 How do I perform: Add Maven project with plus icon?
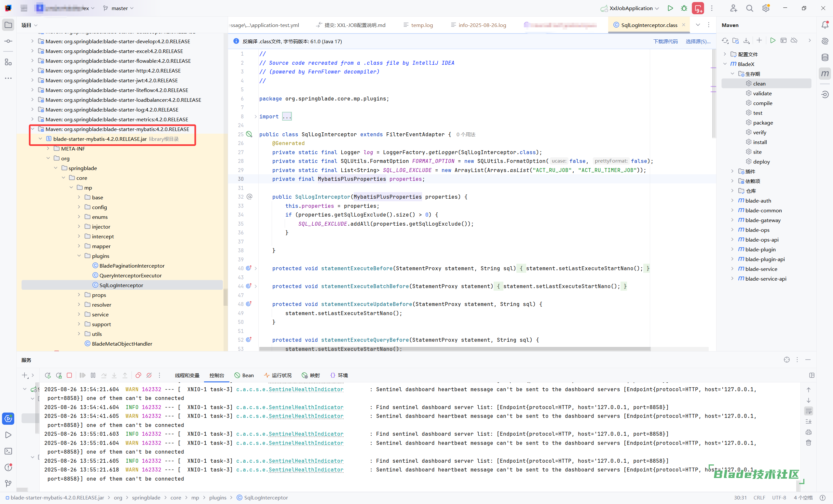point(759,41)
